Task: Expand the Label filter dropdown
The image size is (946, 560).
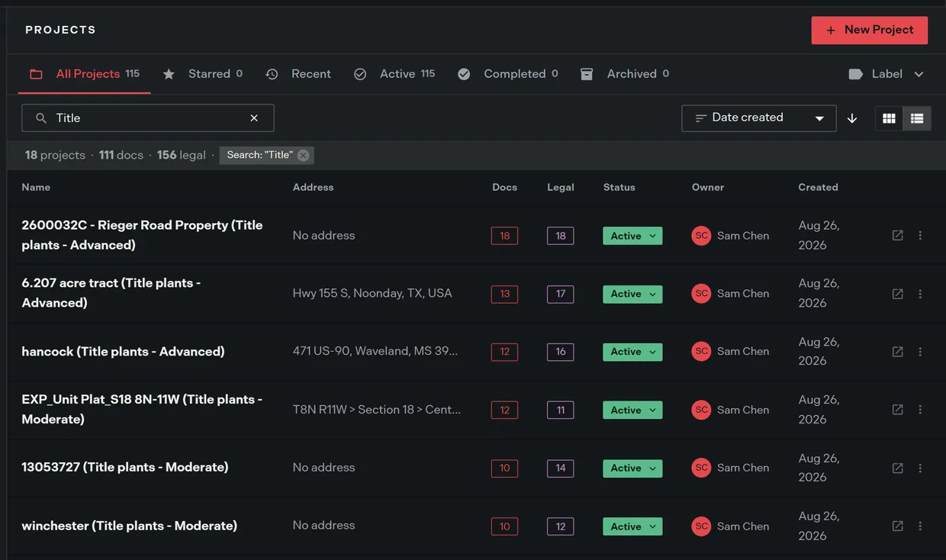Action: coord(886,74)
